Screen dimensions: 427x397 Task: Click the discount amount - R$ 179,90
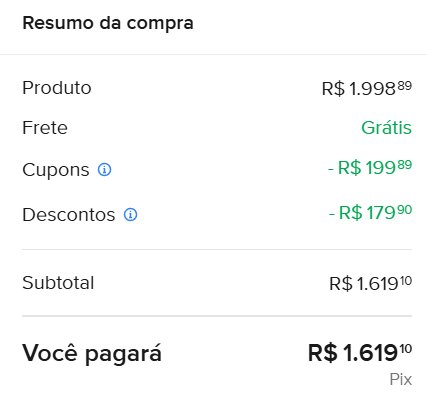[370, 213]
